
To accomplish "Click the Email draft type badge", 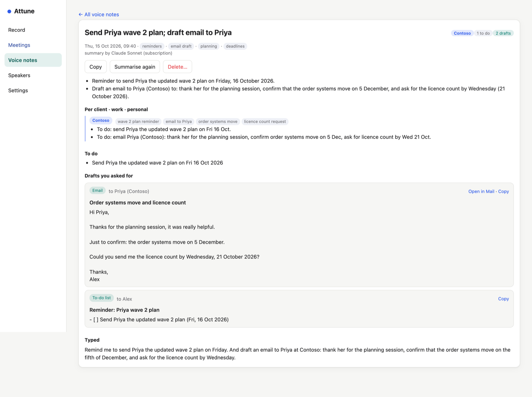I will [97, 190].
